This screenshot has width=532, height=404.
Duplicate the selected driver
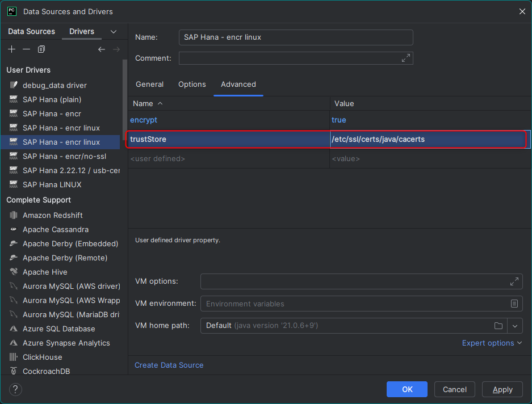(x=41, y=49)
